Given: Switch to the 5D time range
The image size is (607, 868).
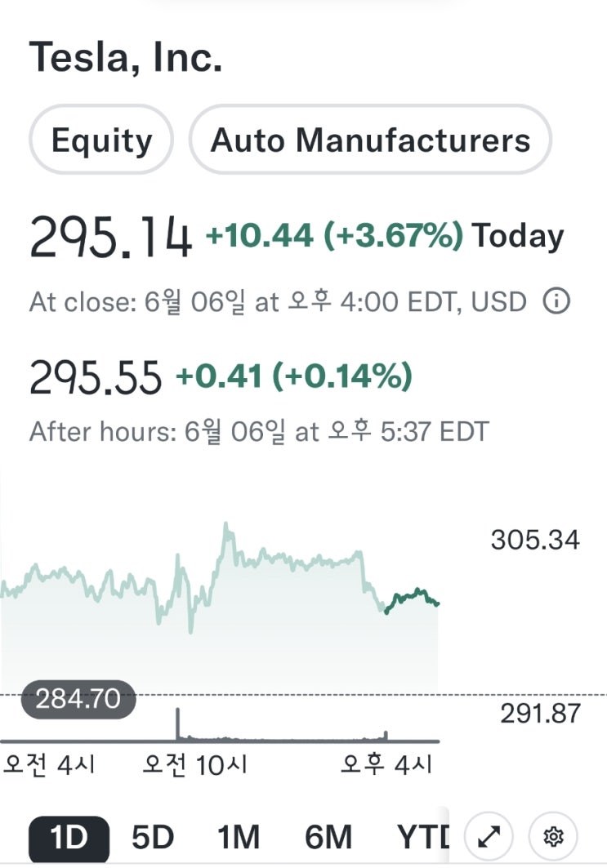Looking at the screenshot, I should 153,838.
